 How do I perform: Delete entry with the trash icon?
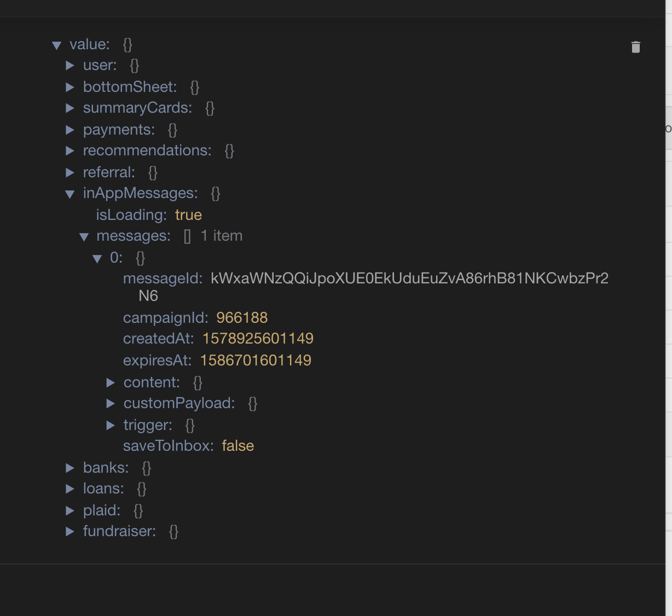(x=635, y=47)
